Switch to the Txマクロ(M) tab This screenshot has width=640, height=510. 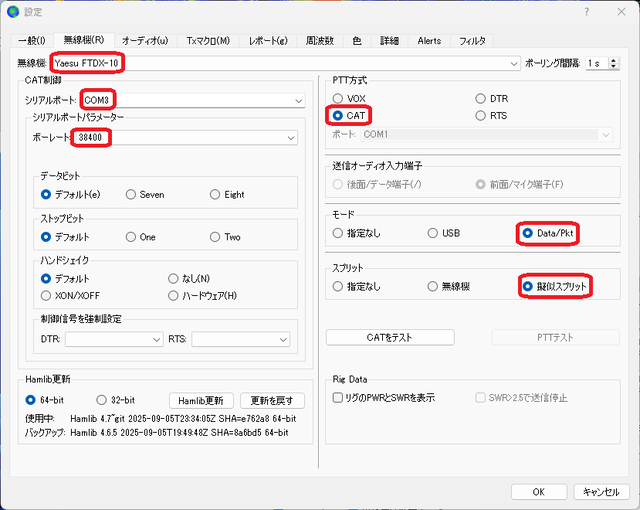[x=208, y=41]
